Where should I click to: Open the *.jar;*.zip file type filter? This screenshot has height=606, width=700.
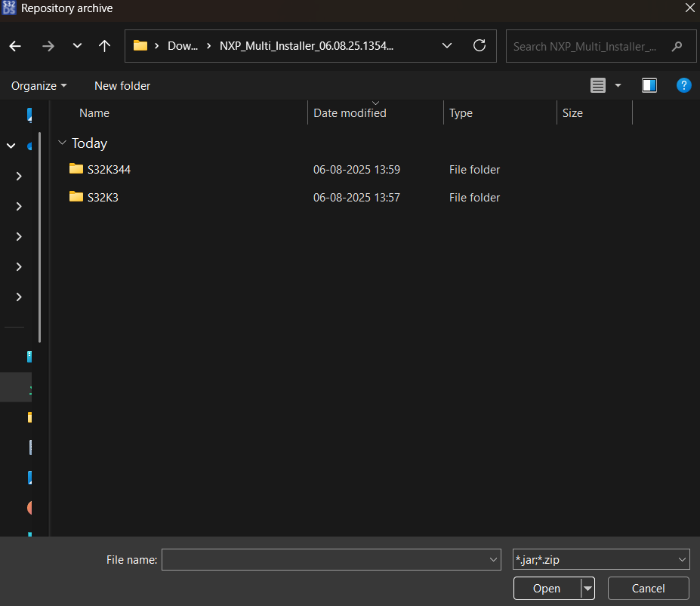point(601,560)
